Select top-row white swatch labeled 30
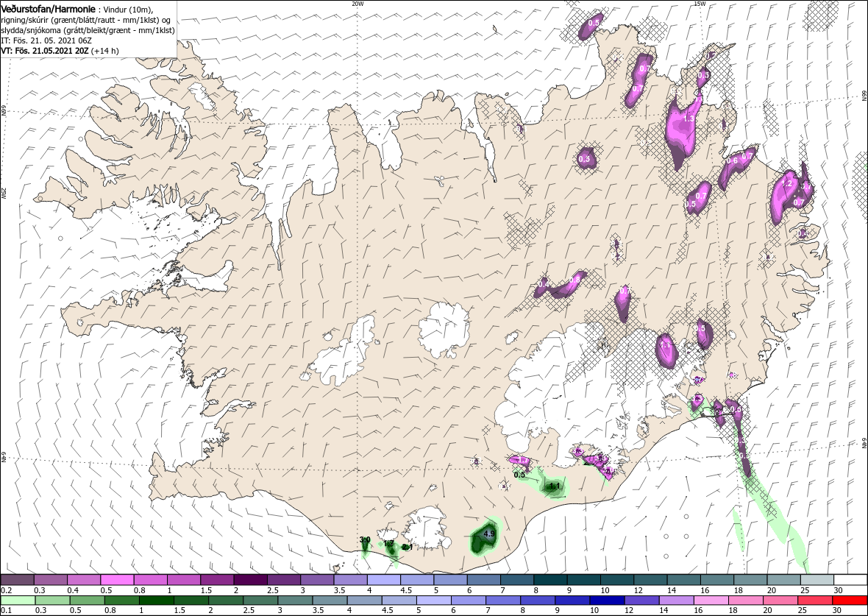The width and height of the screenshot is (868, 616). 850,581
